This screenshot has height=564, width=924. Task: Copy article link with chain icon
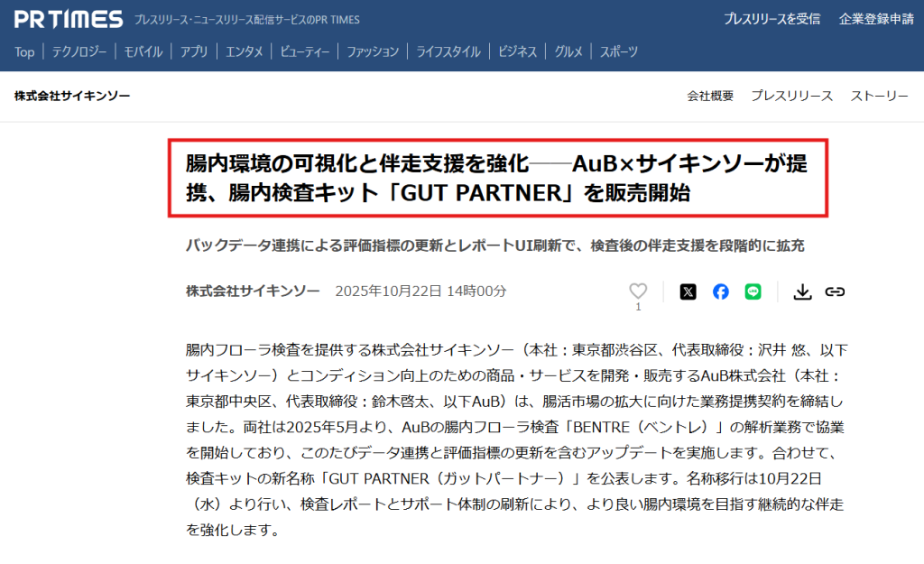click(x=835, y=291)
